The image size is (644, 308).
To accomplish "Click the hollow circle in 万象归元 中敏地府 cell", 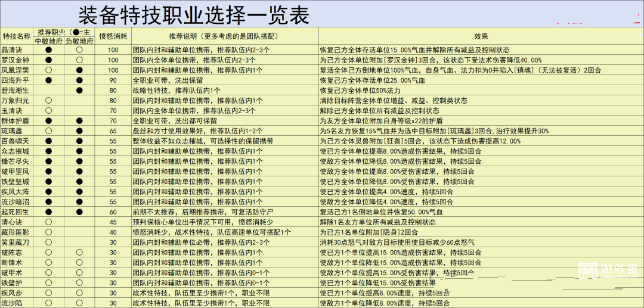I will [x=48, y=101].
